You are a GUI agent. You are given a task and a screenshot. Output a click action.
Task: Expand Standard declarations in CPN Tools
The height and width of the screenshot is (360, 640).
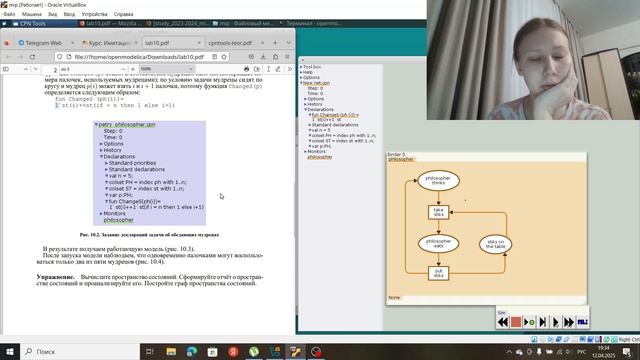pyautogui.click(x=310, y=125)
